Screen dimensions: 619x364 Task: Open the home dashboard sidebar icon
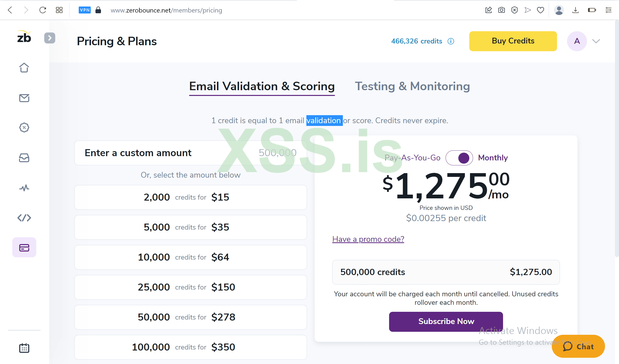[24, 67]
